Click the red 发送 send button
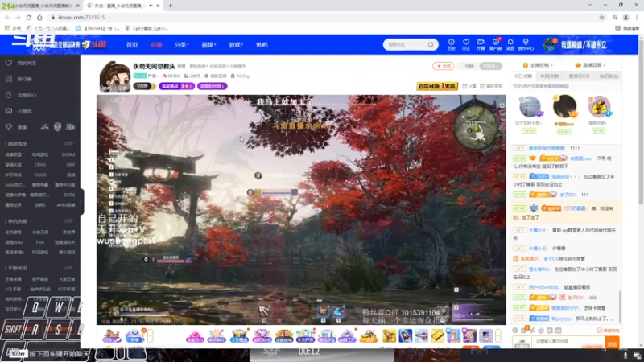Viewport: 644px width, 362px height. (x=612, y=343)
